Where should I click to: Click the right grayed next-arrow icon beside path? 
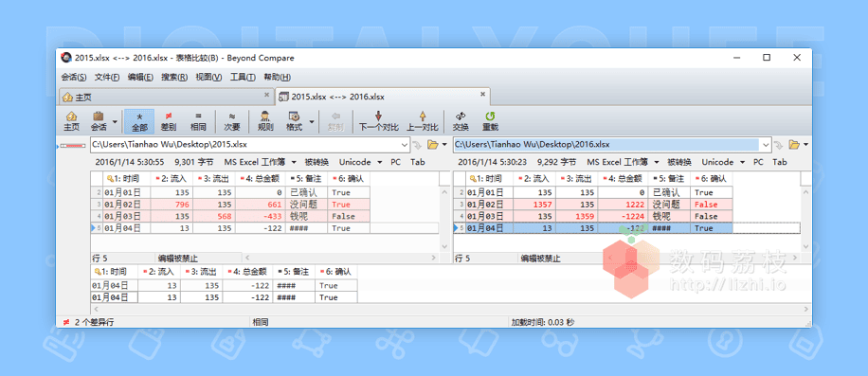[x=779, y=145]
